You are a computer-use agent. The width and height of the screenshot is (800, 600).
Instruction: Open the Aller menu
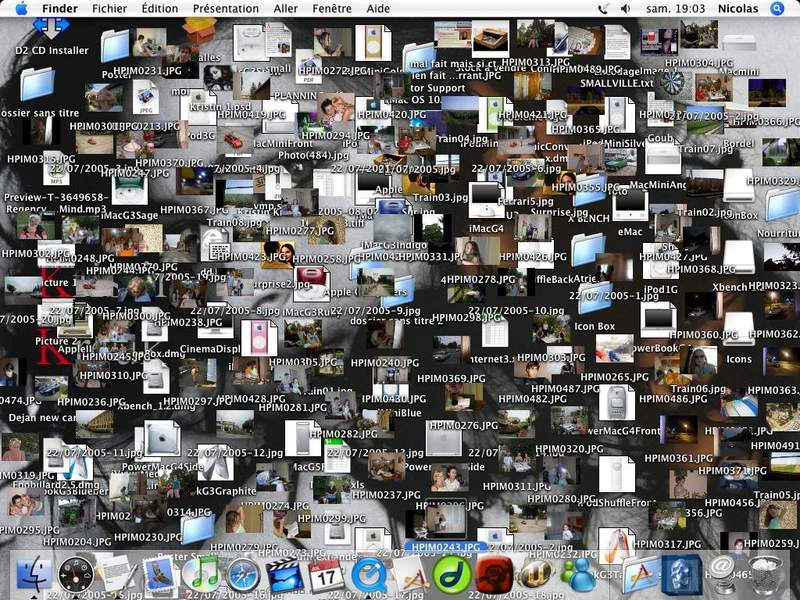(x=286, y=9)
